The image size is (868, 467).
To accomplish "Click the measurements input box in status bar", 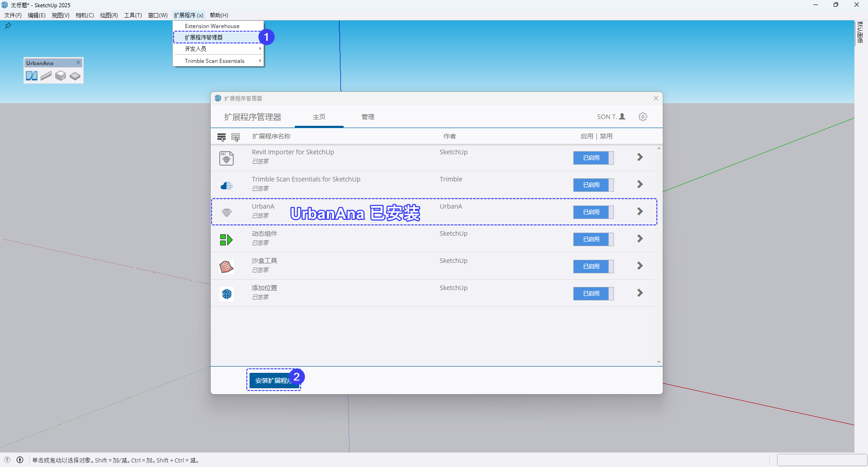I will (822, 460).
